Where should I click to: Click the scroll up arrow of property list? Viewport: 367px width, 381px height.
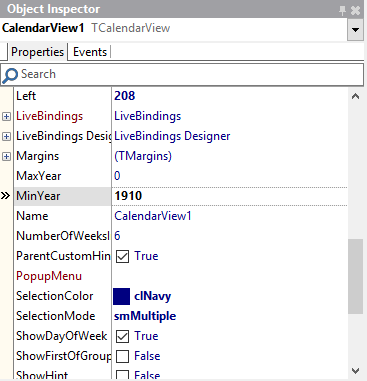355,97
